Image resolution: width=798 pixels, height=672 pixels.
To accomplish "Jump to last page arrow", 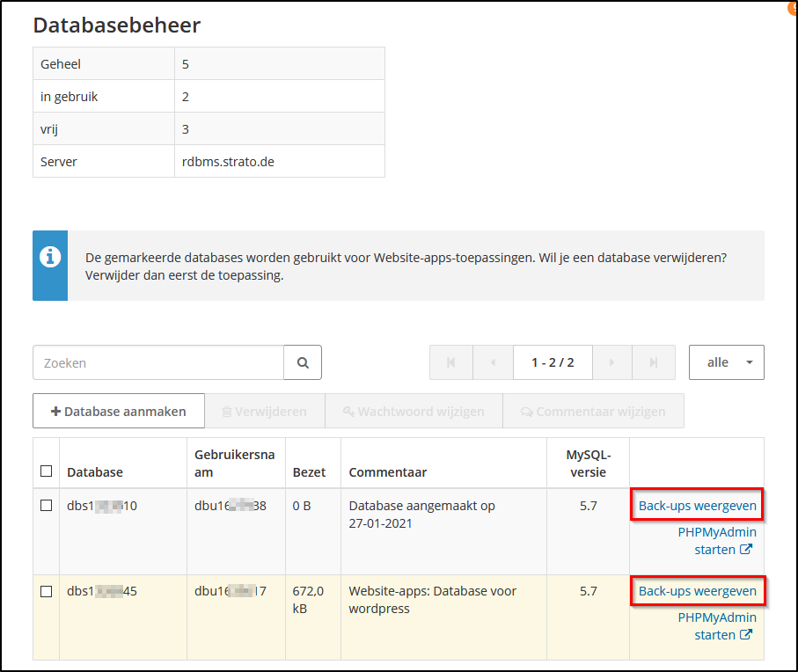I will pyautogui.click(x=654, y=362).
